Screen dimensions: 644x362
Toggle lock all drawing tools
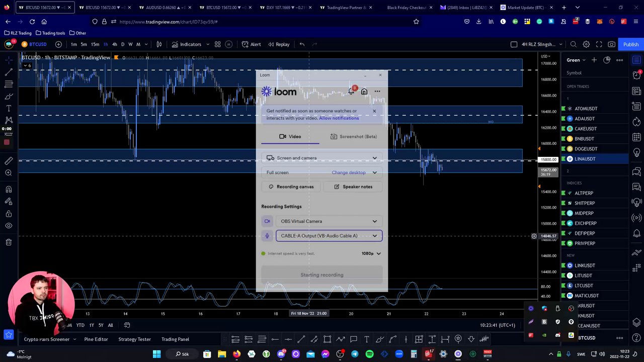(9, 214)
